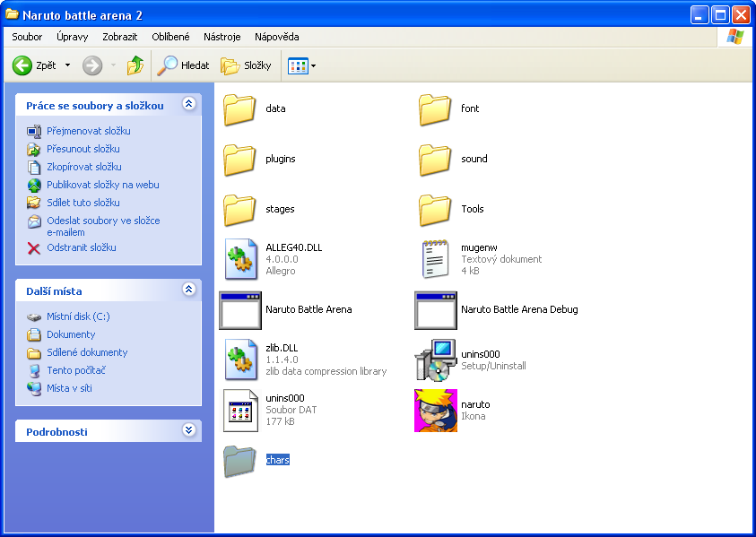Click the red X Odstranit složku icon
756x537 pixels.
34,248
